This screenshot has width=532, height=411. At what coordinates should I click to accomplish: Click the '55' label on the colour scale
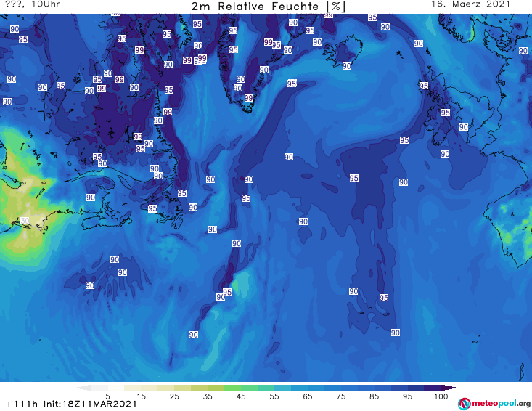click(x=274, y=396)
